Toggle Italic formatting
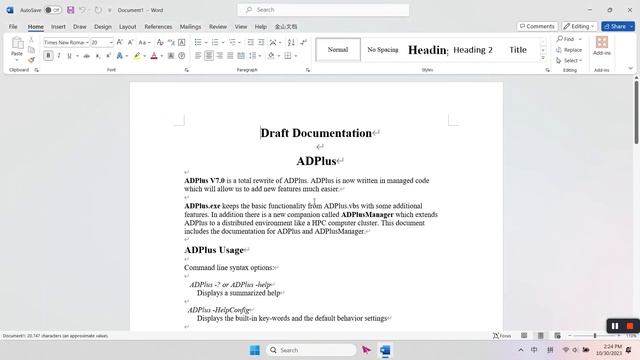 (59, 56)
